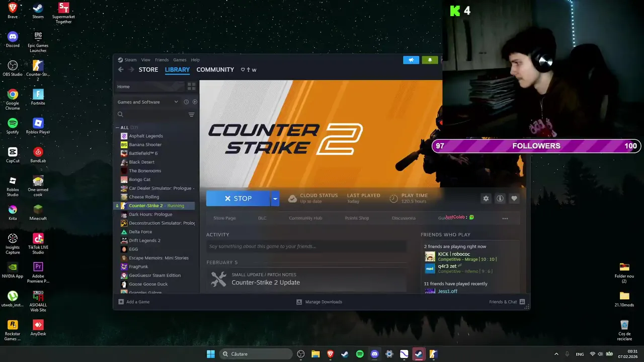
Task: Click Spotify icon in taskbar
Action: click(x=360, y=354)
